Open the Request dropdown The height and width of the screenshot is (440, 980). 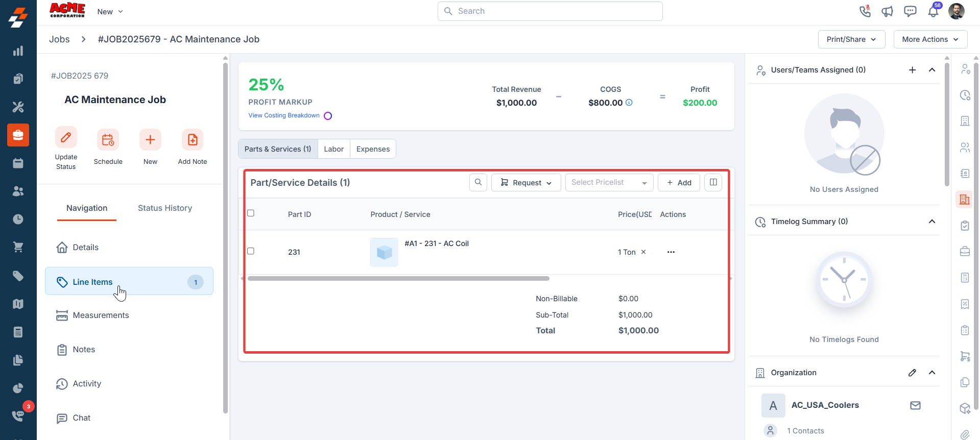pyautogui.click(x=526, y=182)
